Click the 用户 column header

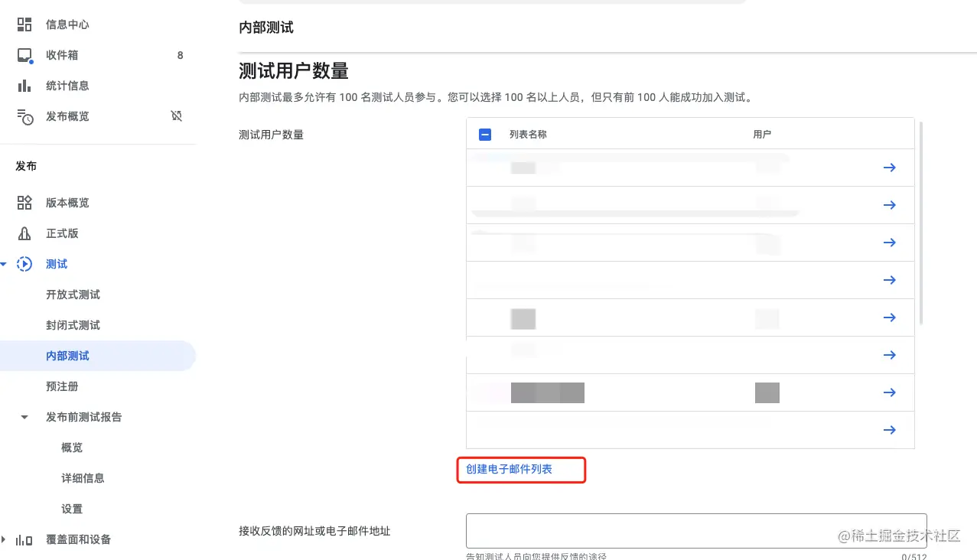click(762, 134)
